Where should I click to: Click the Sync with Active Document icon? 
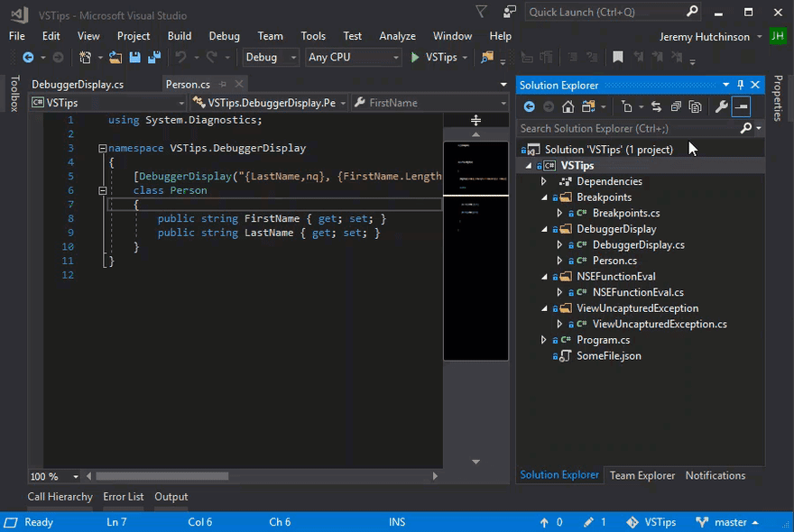[656, 106]
